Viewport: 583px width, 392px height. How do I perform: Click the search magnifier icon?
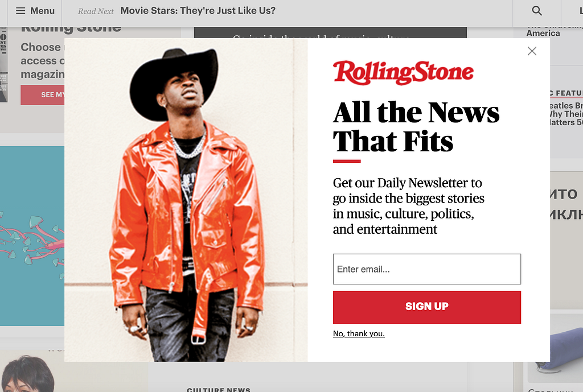pos(536,11)
